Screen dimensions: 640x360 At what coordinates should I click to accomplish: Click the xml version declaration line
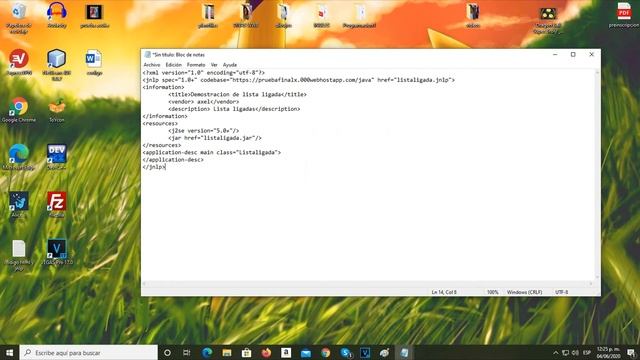point(203,73)
